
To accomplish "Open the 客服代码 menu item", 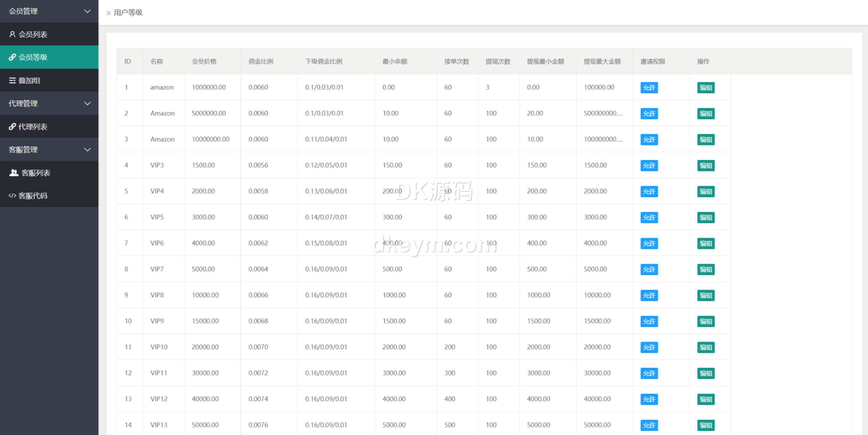I will click(x=33, y=196).
